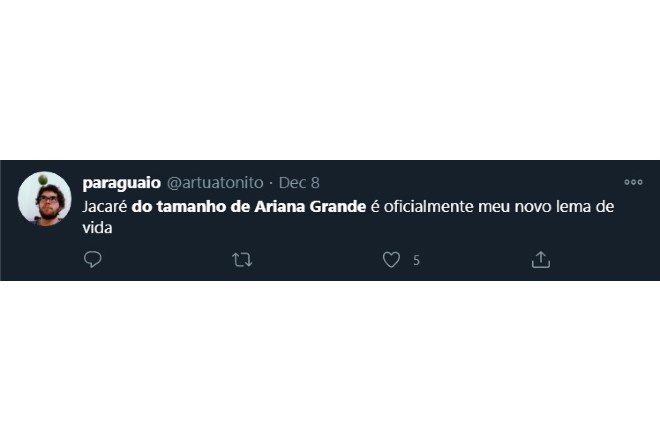Click the dot separator before Dec 8
660x440 pixels.
[271, 183]
